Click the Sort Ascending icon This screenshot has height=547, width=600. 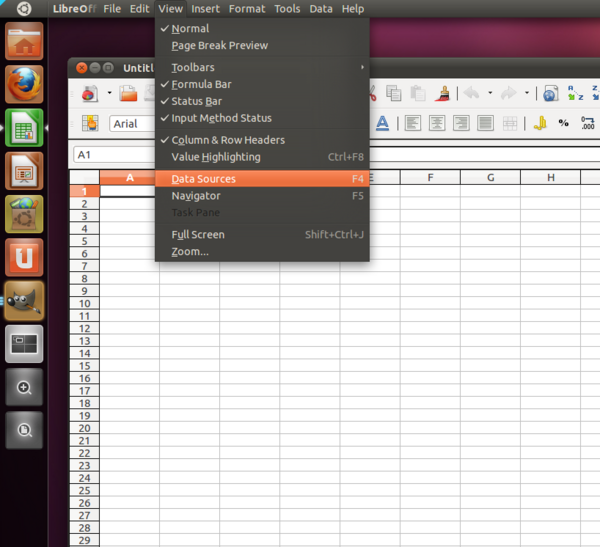[576, 93]
